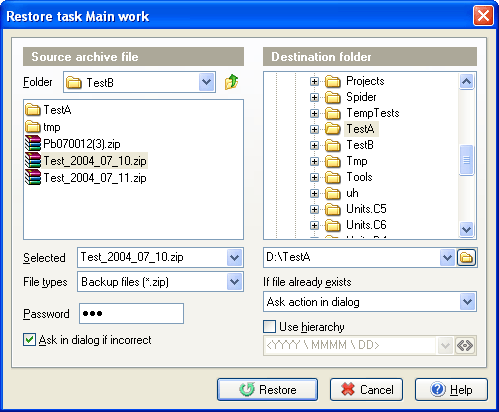Image resolution: width=499 pixels, height=412 pixels.
Task: Open the TestA folder in source list
Action: click(x=48, y=110)
